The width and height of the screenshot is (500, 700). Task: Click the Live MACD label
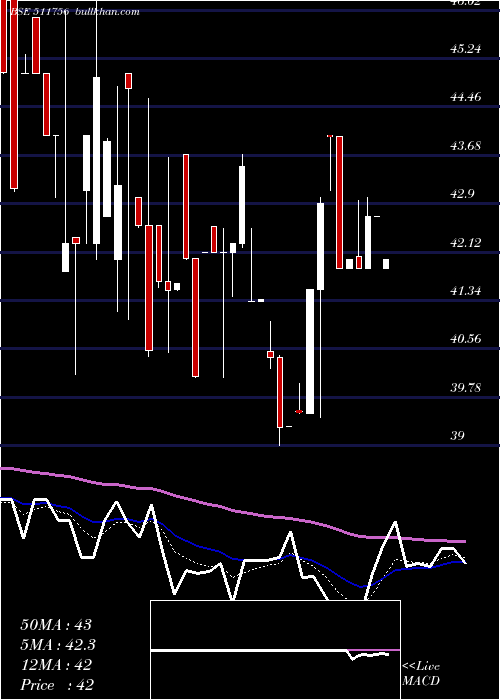pos(421,673)
